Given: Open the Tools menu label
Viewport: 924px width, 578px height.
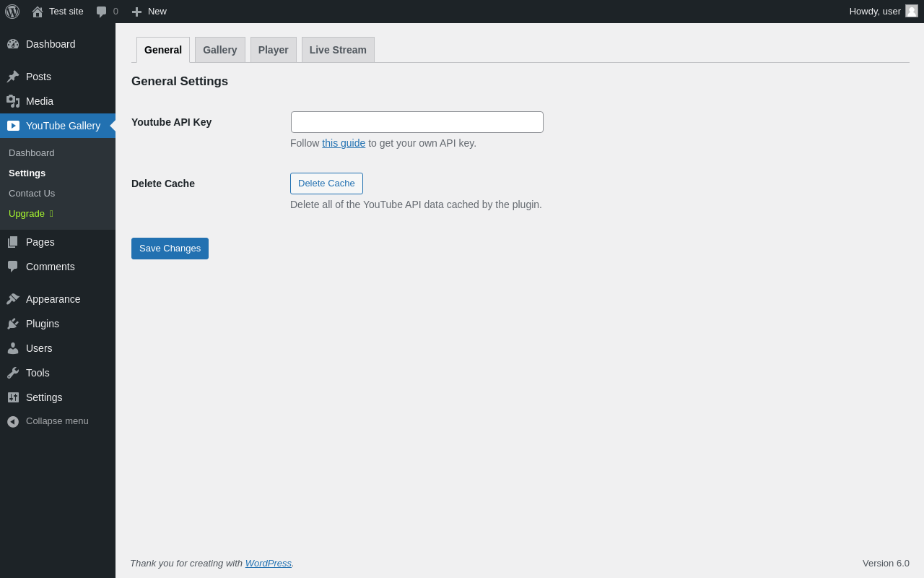Looking at the screenshot, I should click(x=38, y=373).
